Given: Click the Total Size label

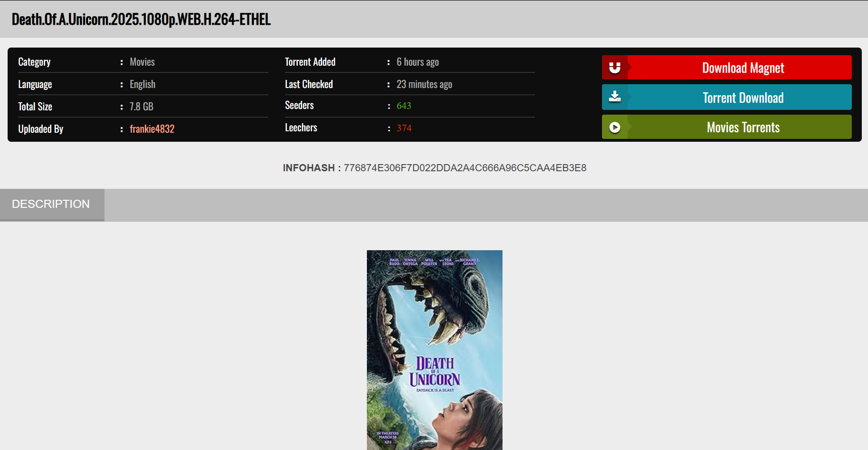Looking at the screenshot, I should 35,107.
